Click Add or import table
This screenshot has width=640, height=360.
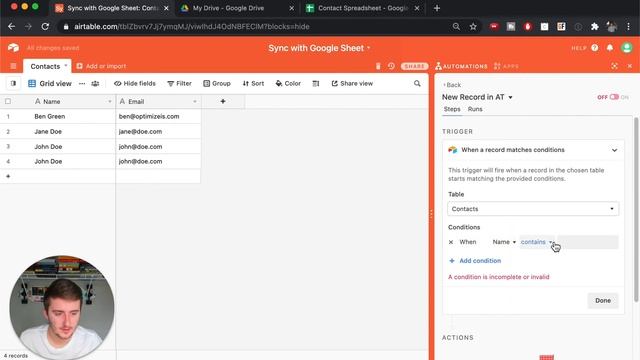(101, 66)
